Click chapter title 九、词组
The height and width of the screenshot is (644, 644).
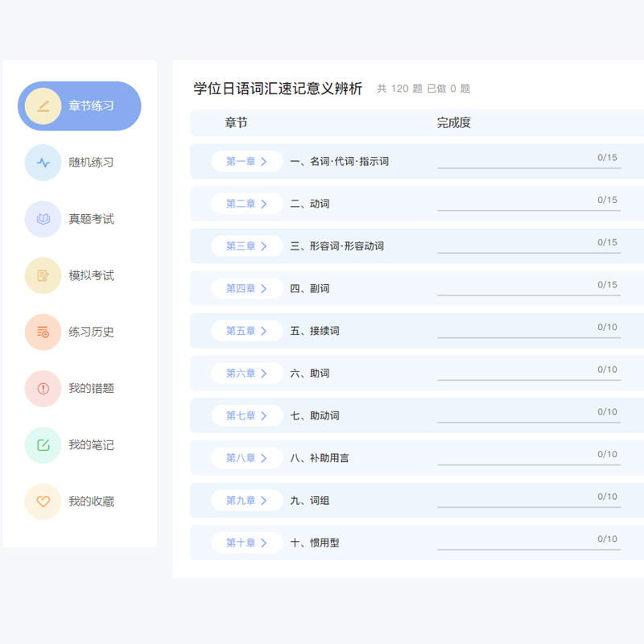click(310, 500)
